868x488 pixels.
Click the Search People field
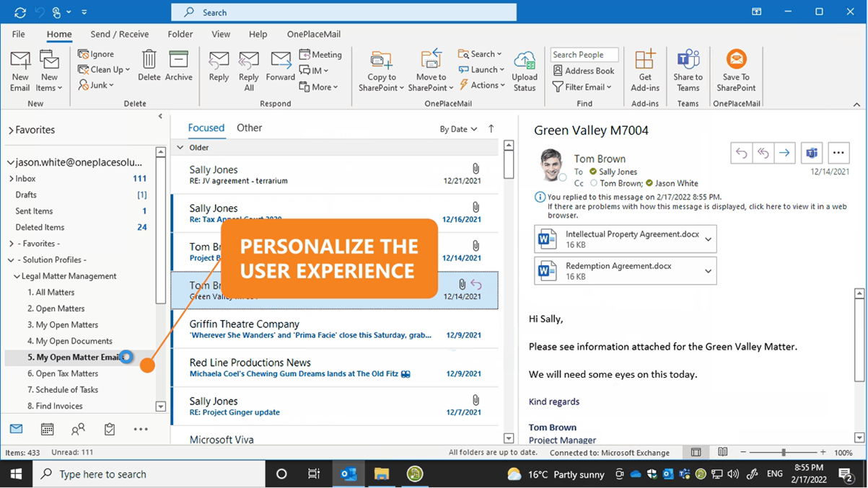[x=584, y=55]
